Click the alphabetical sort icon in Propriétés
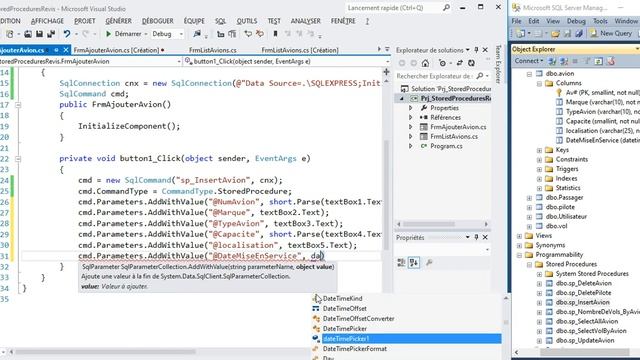 point(414,263)
